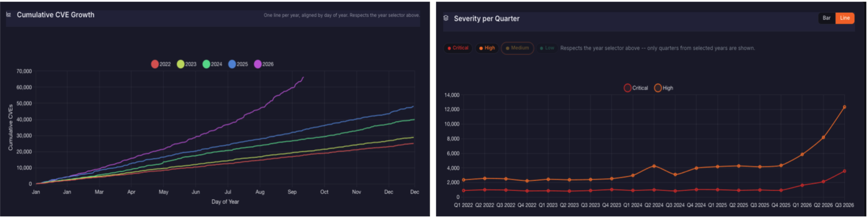Toggle Critical line in severity chart legend
The width and height of the screenshot is (868, 218).
pos(636,88)
